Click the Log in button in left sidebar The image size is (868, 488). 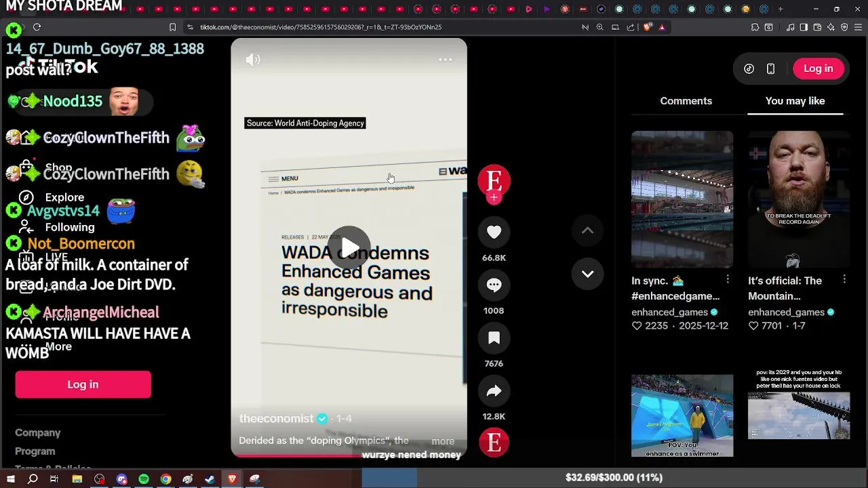(x=83, y=384)
